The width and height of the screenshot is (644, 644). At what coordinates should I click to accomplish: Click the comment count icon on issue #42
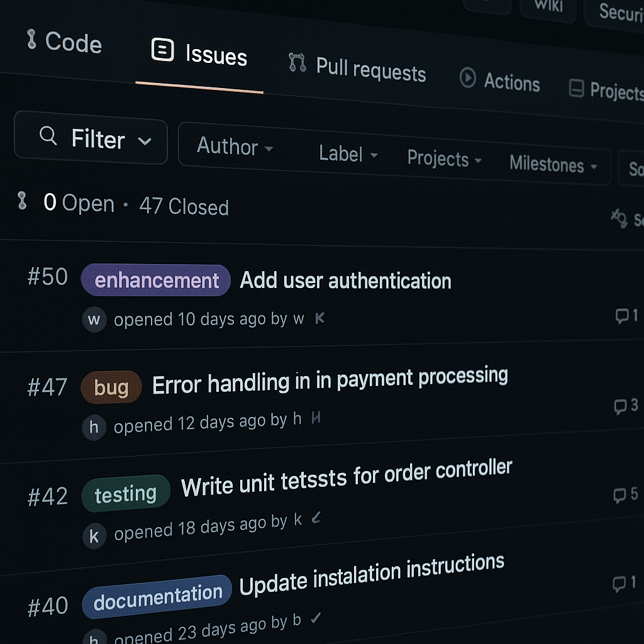pos(620,496)
